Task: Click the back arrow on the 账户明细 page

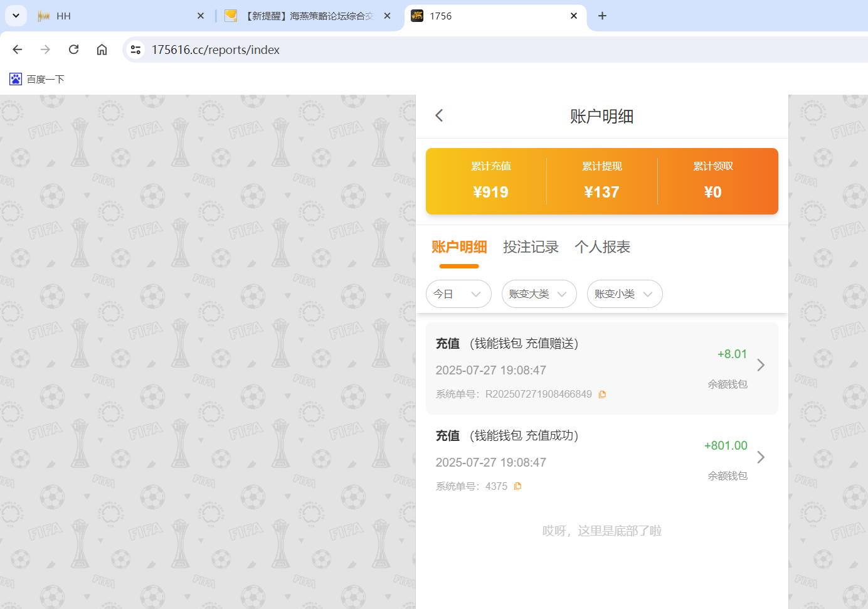Action: click(x=439, y=115)
